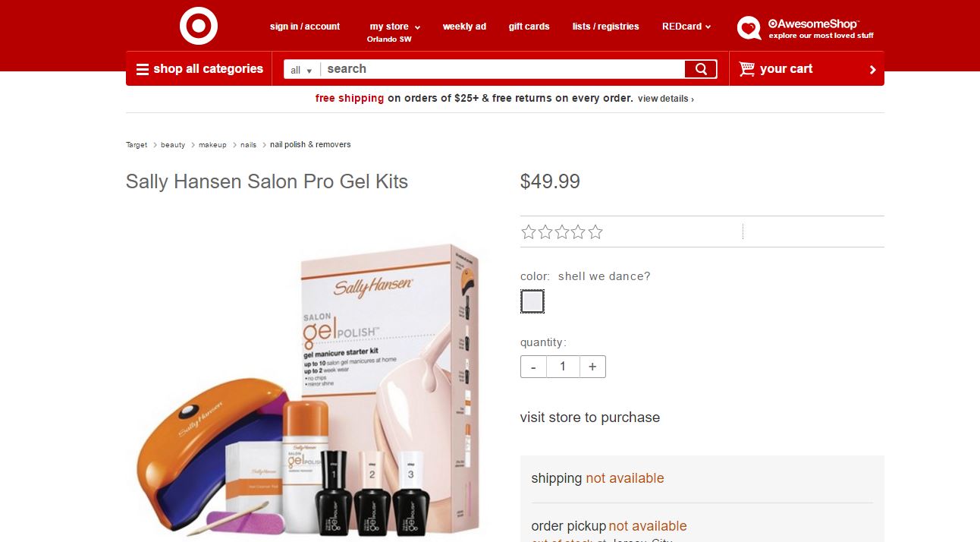The width and height of the screenshot is (980, 542).
Task: Click the beauty breadcrumb link
Action: (173, 145)
